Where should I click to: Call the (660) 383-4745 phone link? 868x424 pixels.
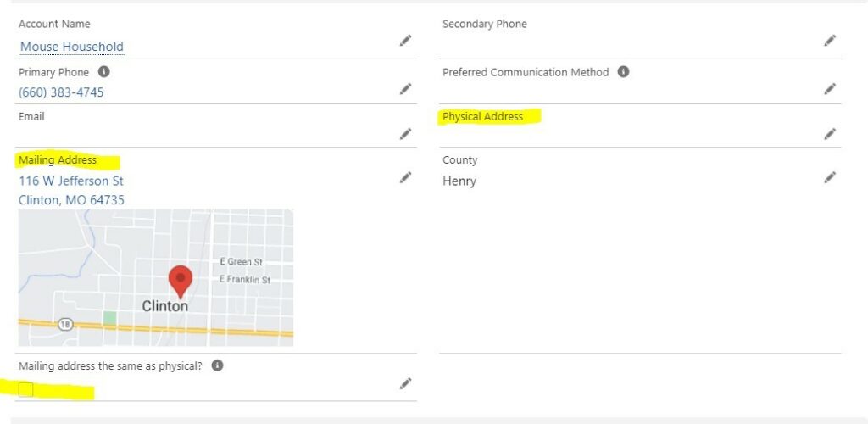click(61, 92)
